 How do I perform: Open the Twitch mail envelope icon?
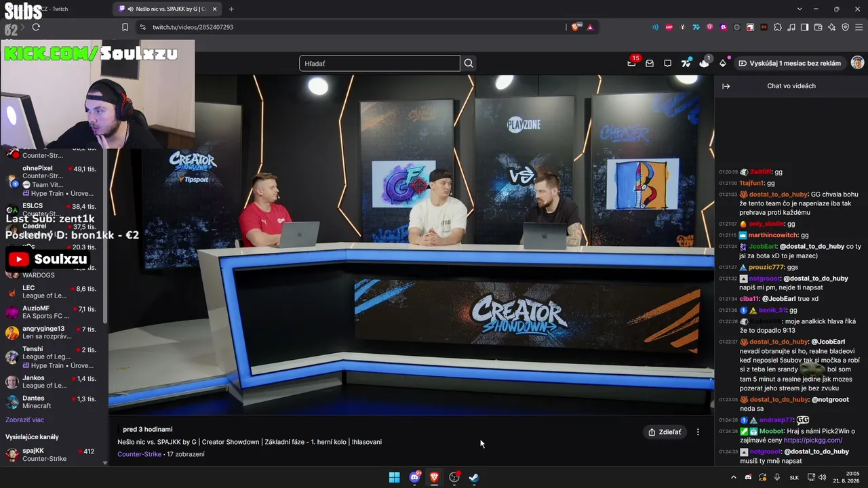[650, 63]
